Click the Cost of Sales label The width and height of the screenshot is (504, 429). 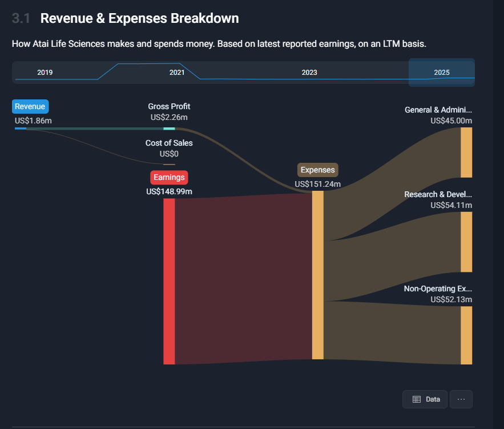169,143
